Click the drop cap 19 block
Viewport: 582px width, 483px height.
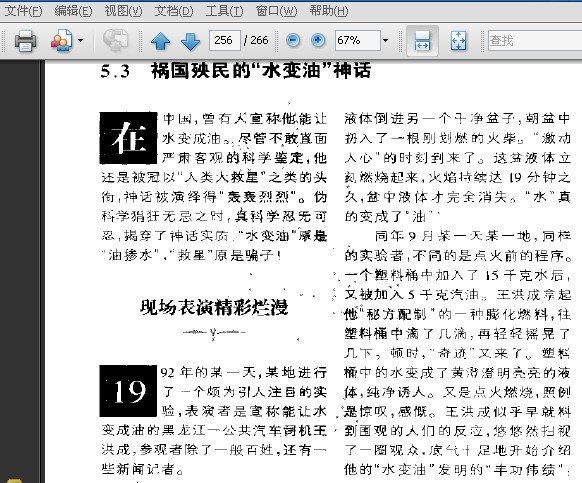pyautogui.click(x=128, y=391)
